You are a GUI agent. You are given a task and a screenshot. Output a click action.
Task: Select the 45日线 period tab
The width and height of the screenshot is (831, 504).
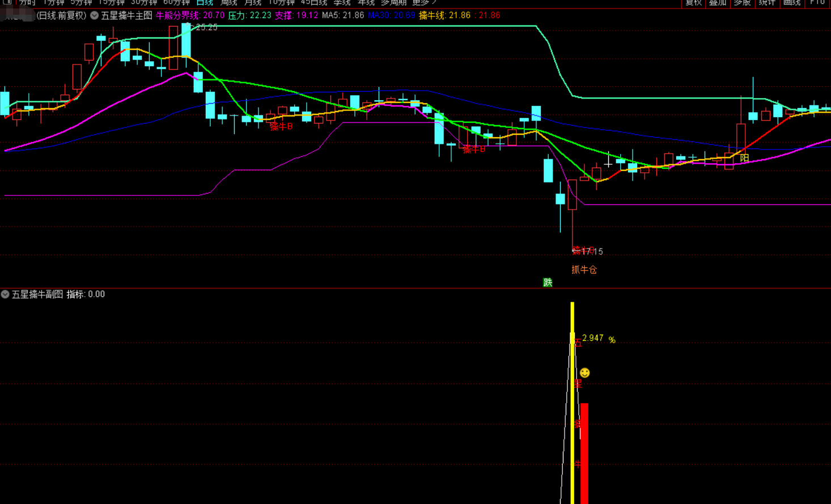tap(314, 3)
